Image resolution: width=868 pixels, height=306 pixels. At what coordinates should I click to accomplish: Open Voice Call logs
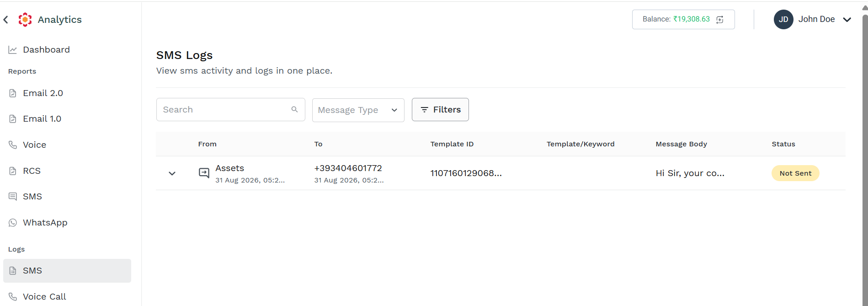[44, 296]
